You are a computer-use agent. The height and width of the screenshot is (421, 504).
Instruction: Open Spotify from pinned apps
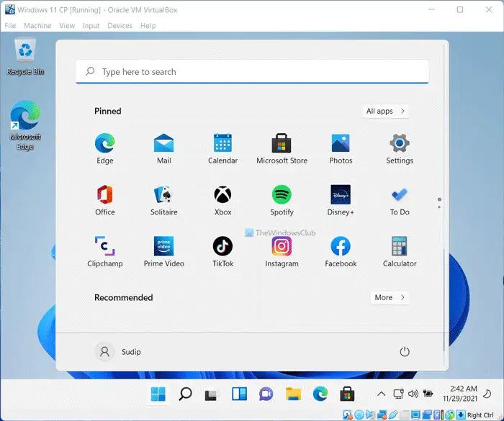coord(282,200)
